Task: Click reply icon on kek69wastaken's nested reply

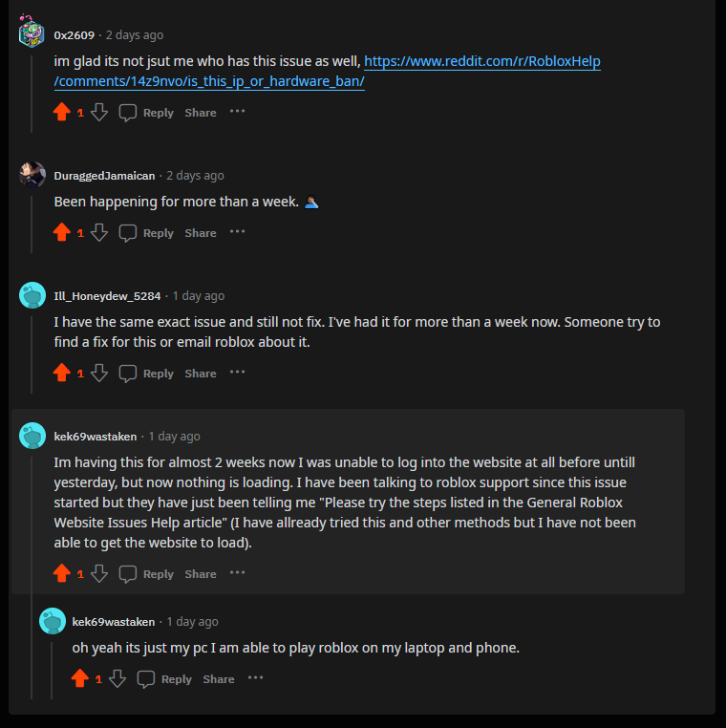Action: [146, 679]
